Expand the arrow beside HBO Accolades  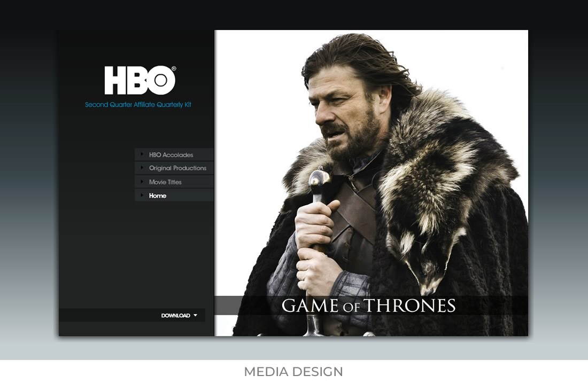pos(142,154)
